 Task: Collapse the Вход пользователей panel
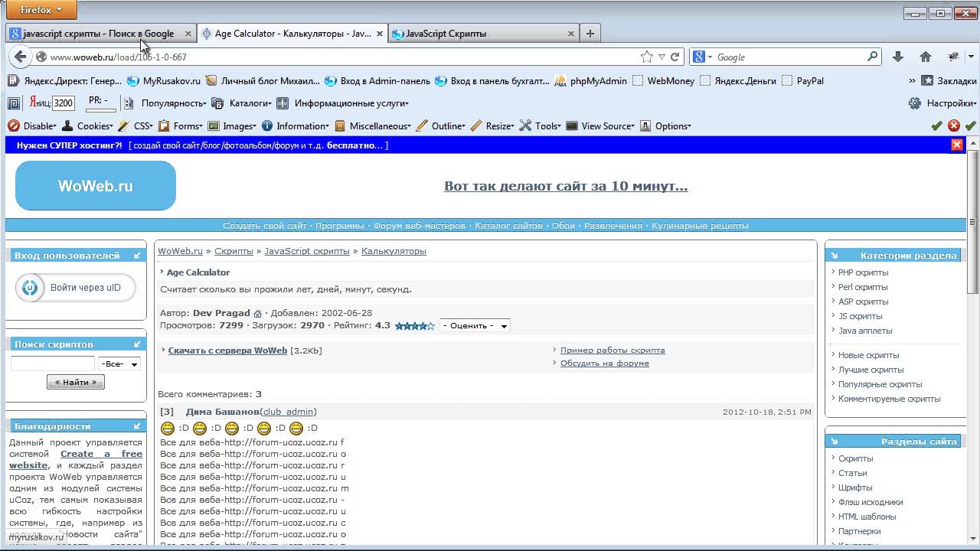tap(137, 256)
